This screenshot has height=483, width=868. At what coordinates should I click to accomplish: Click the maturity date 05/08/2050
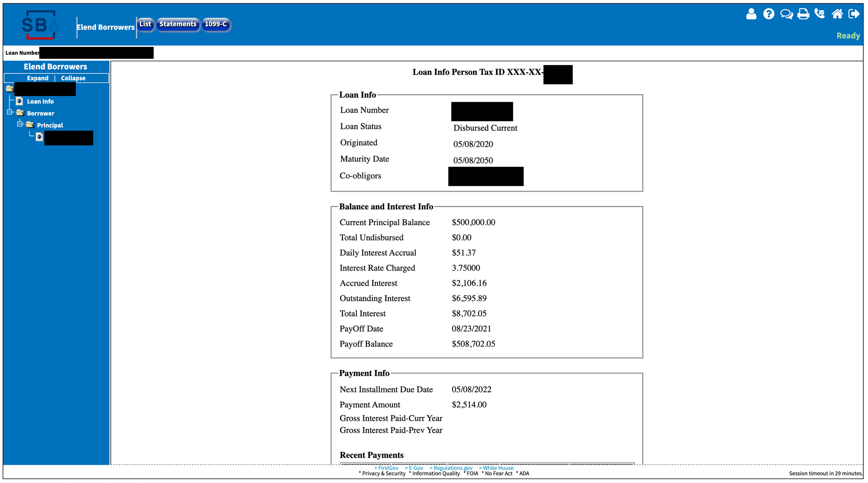point(473,160)
